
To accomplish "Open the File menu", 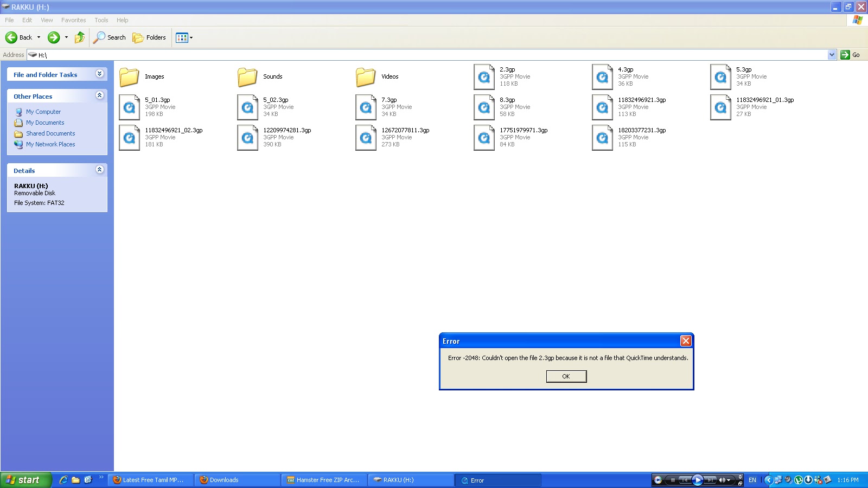I will coord(9,20).
